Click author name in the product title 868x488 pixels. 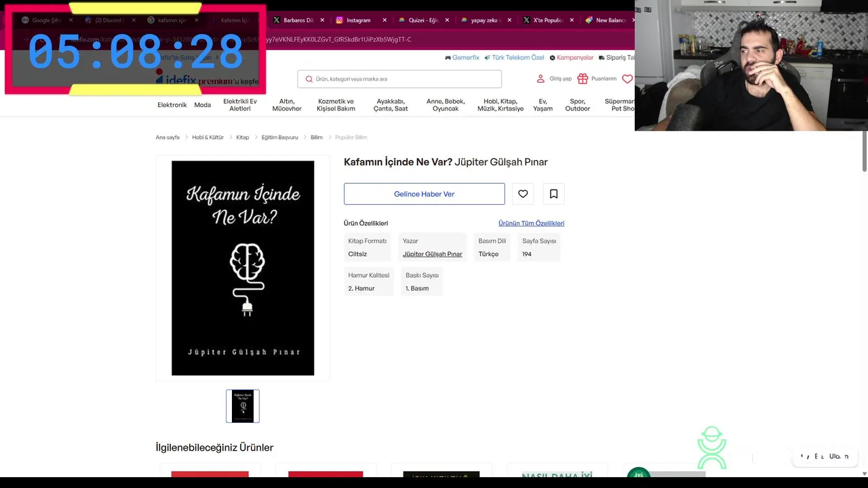click(501, 162)
